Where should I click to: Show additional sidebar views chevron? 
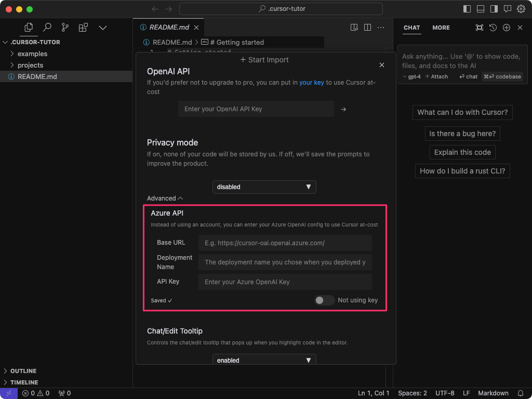[x=103, y=28]
